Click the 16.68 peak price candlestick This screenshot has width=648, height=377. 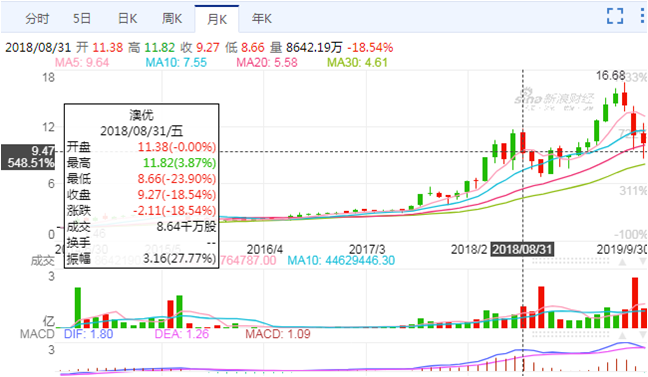click(x=624, y=98)
